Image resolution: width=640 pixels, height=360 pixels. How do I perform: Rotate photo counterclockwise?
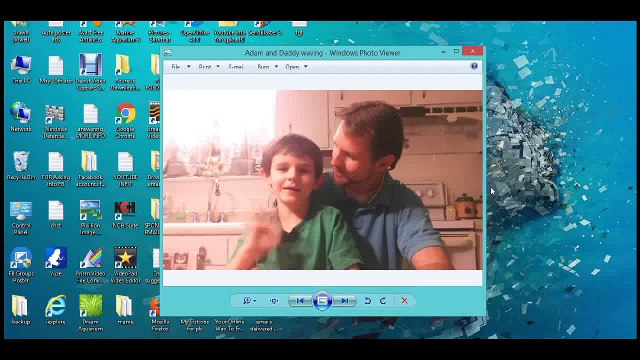(367, 301)
